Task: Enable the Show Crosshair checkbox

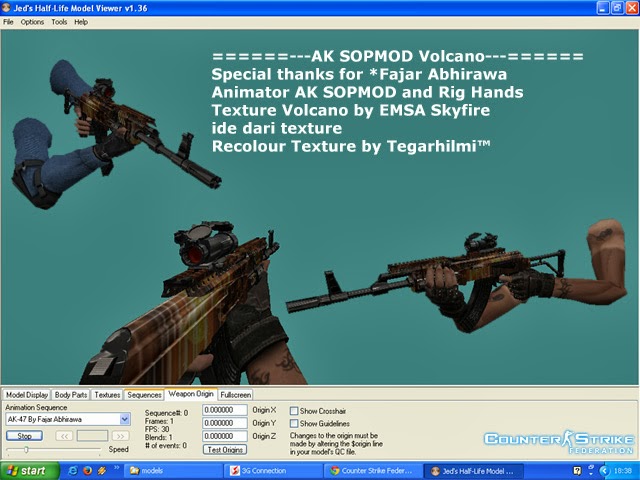Action: 294,411
